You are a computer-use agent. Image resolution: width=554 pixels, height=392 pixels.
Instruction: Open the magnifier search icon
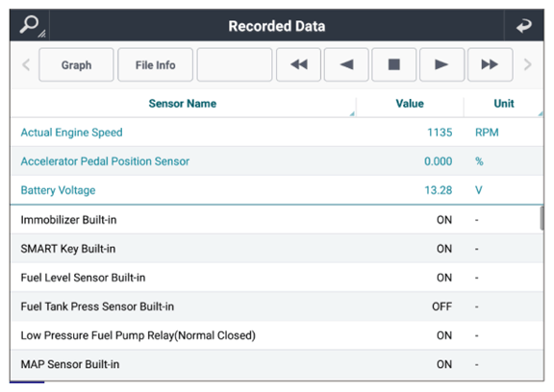tap(31, 25)
